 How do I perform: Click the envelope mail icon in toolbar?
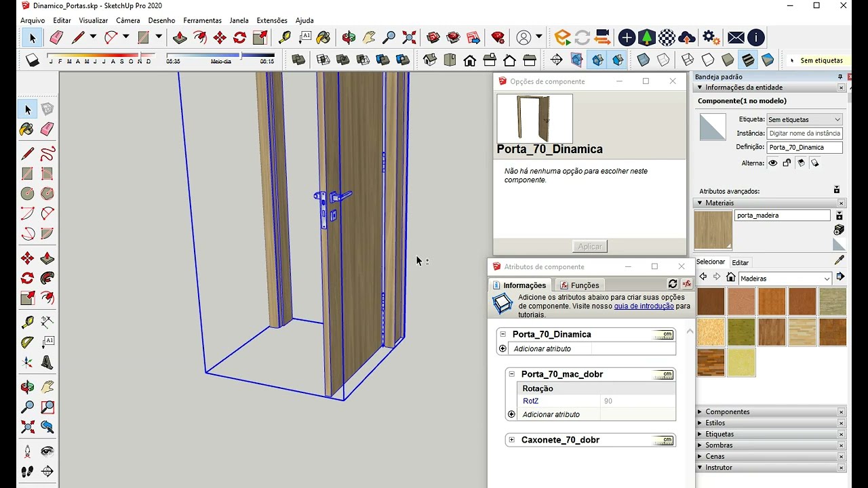pos(736,37)
